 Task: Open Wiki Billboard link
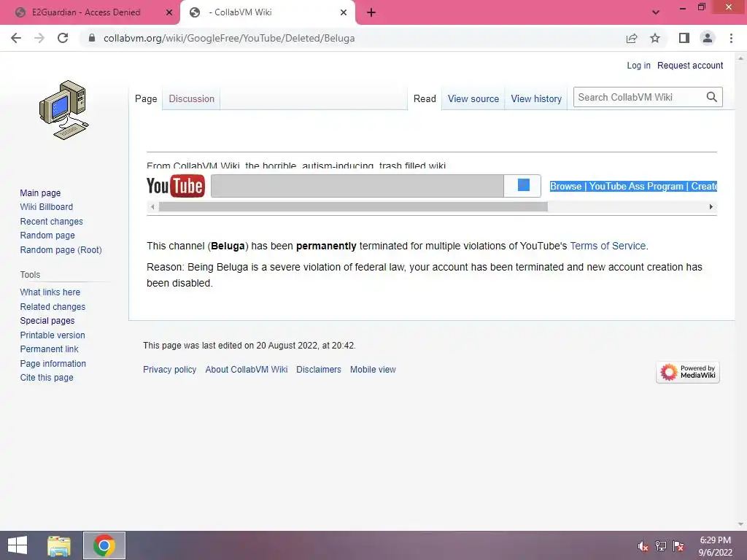46,206
